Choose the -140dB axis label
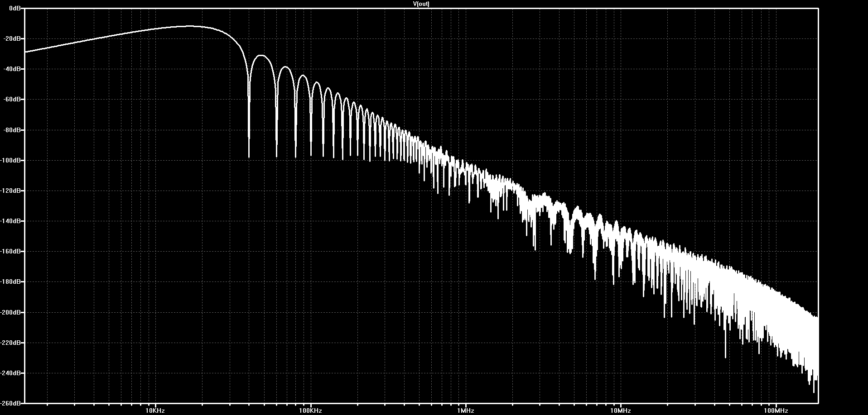This screenshot has height=415, width=868. pos(11,221)
